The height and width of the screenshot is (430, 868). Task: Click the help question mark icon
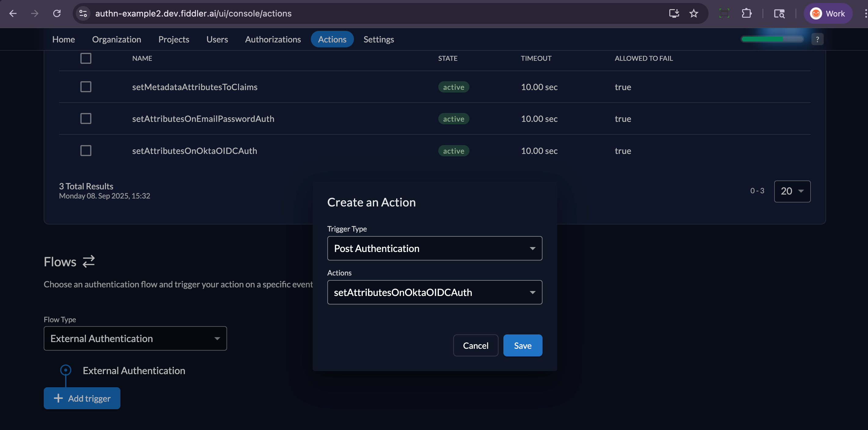click(x=818, y=39)
